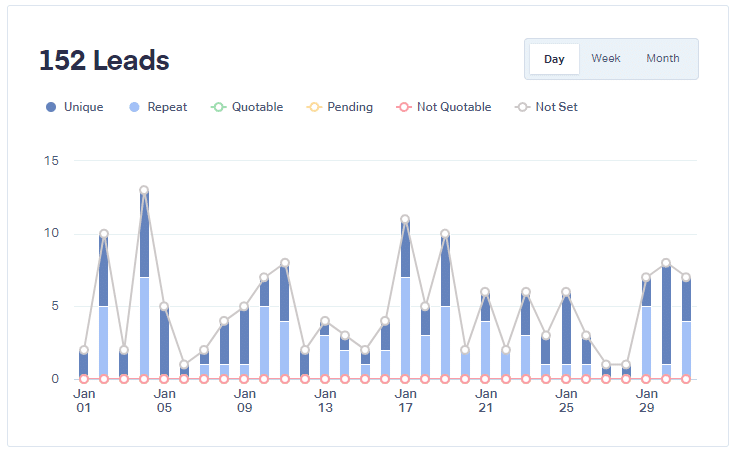Viewport: 735px width, 451px height.
Task: Click the Jan 17 bar
Action: pyautogui.click(x=405, y=300)
